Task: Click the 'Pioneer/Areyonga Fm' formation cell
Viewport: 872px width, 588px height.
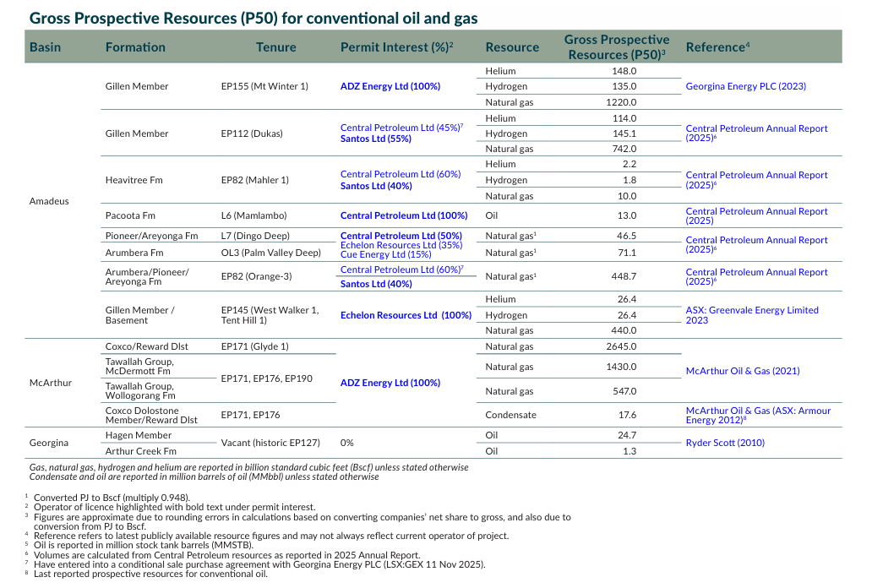Action: tap(152, 236)
